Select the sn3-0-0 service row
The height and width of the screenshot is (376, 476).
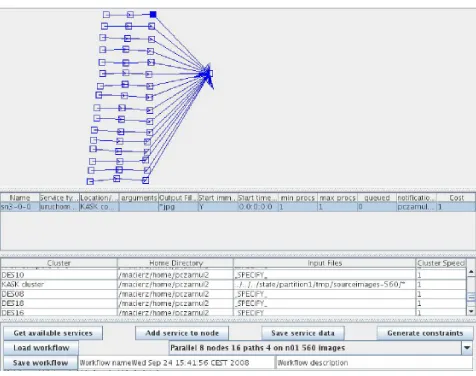(x=238, y=207)
